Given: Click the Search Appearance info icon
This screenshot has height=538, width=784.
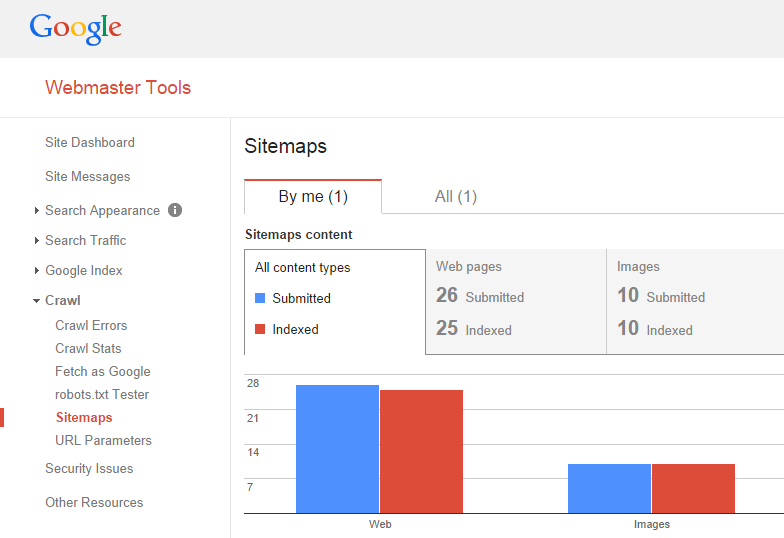Looking at the screenshot, I should pyautogui.click(x=175, y=210).
